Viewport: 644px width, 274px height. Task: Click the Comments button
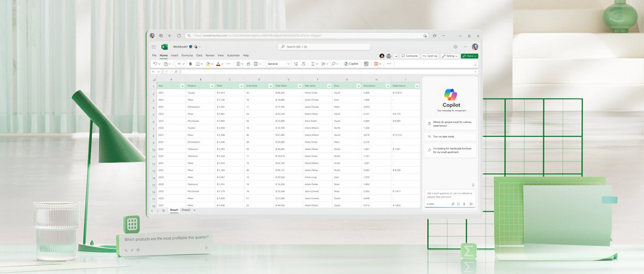(x=410, y=56)
